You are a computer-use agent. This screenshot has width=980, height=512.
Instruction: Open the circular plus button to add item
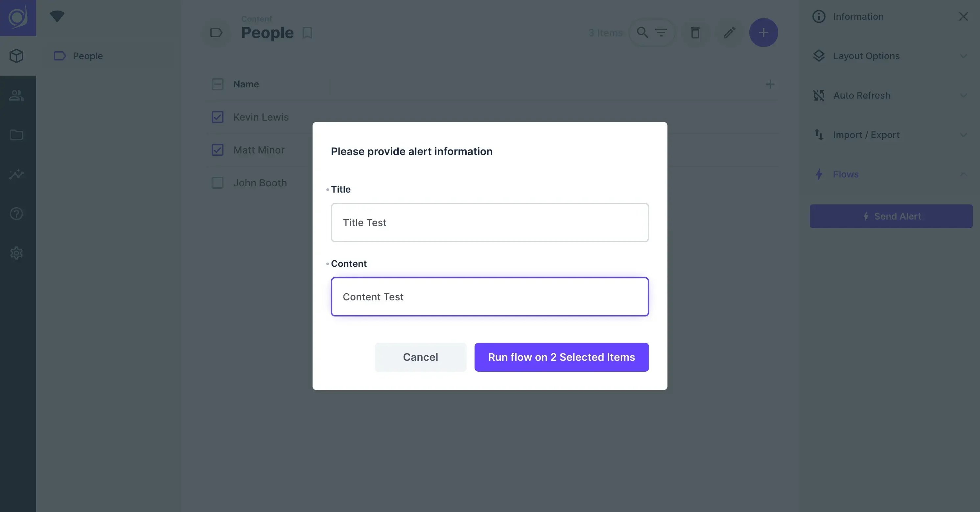point(763,32)
